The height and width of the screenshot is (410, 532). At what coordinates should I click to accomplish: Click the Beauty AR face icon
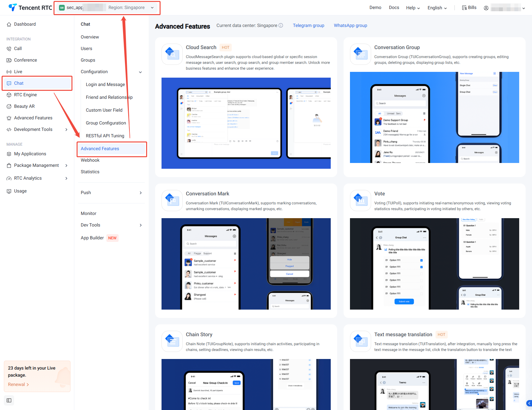coord(9,107)
